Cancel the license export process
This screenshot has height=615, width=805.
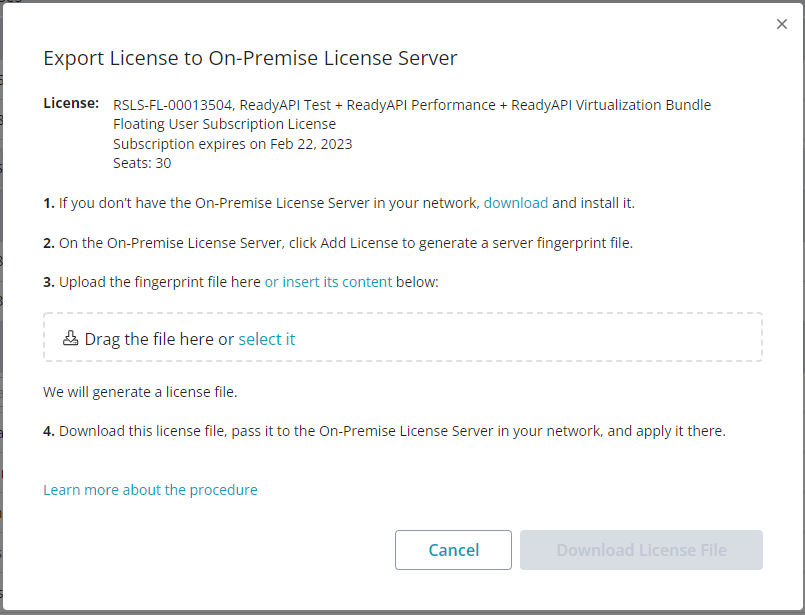click(x=453, y=550)
